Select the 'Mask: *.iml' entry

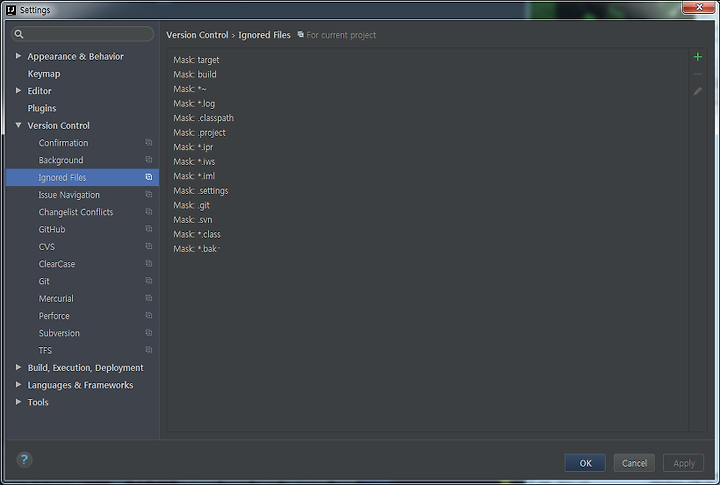(x=194, y=176)
